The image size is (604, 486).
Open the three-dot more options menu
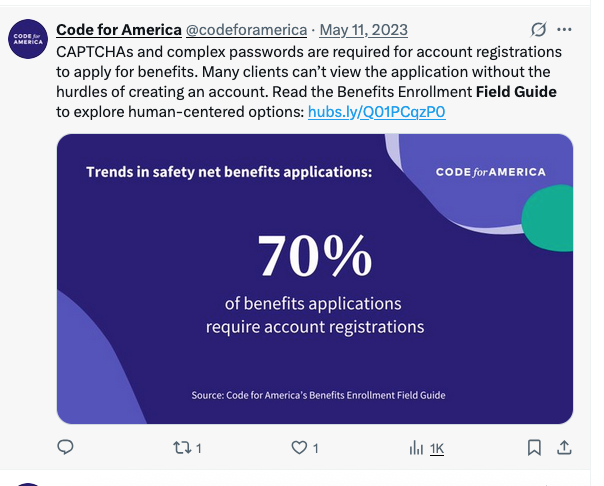pyautogui.click(x=567, y=30)
